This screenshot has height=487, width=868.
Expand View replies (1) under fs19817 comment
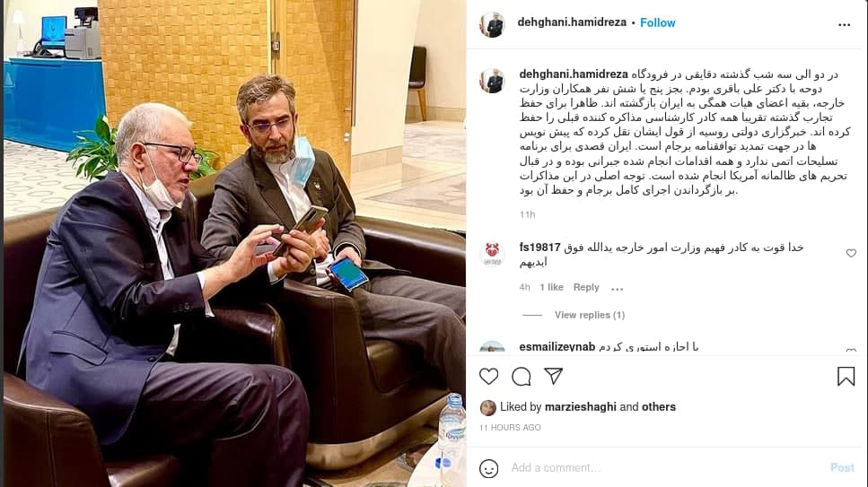(x=590, y=315)
